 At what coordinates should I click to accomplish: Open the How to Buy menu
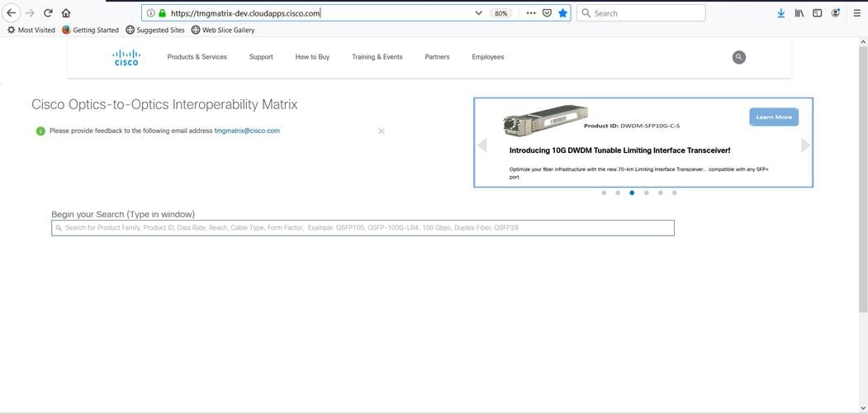312,57
